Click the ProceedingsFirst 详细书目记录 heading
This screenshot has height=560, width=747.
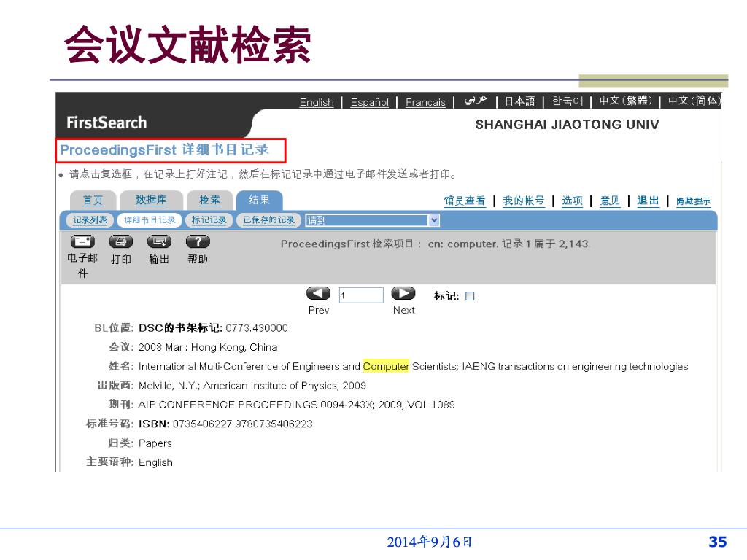point(164,150)
